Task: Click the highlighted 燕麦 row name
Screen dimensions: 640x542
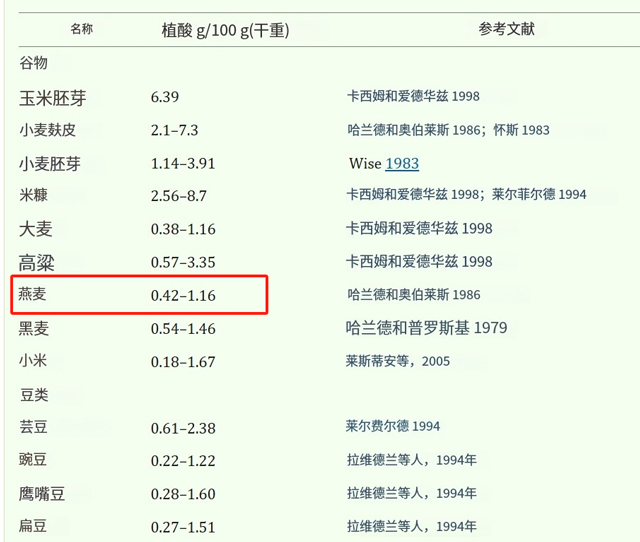Action: 34,295
